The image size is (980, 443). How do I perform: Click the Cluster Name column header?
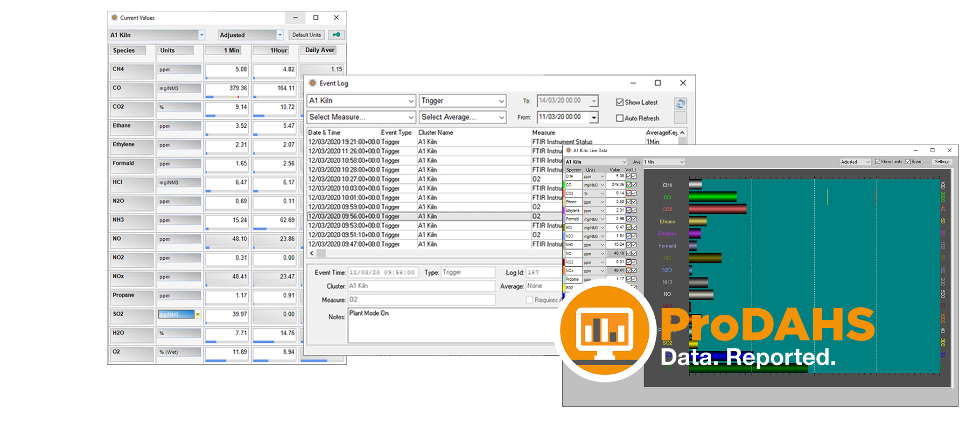coord(435,132)
